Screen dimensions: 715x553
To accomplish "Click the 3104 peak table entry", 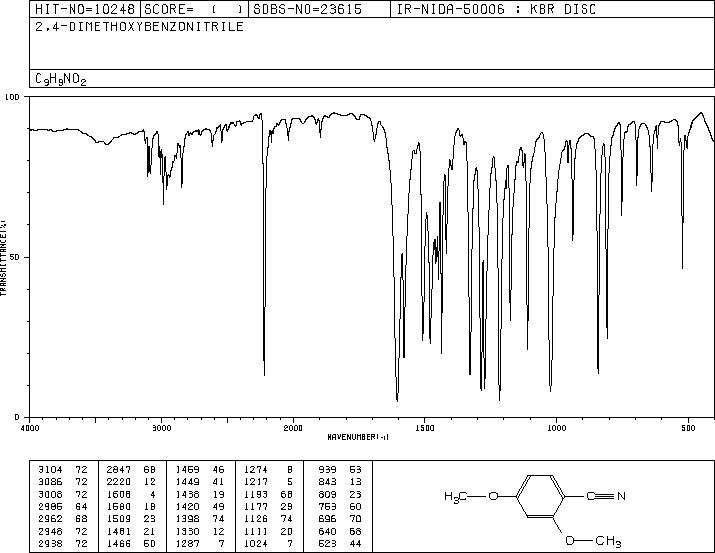I will click(x=63, y=470).
